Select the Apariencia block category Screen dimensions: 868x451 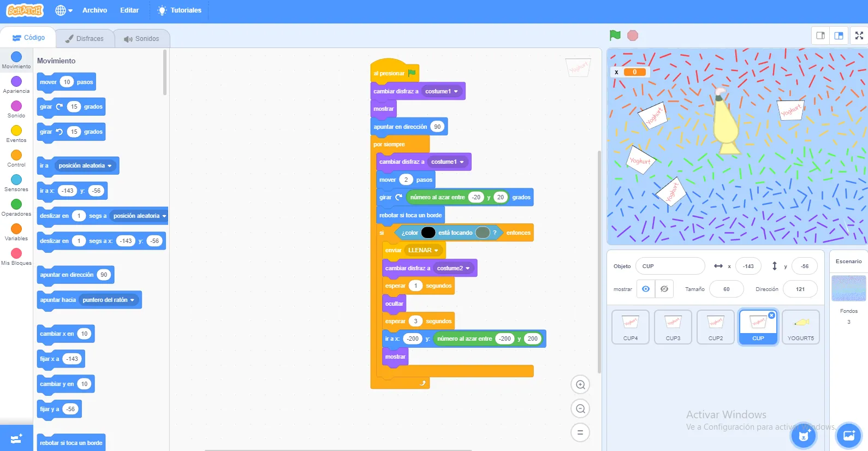(16, 85)
